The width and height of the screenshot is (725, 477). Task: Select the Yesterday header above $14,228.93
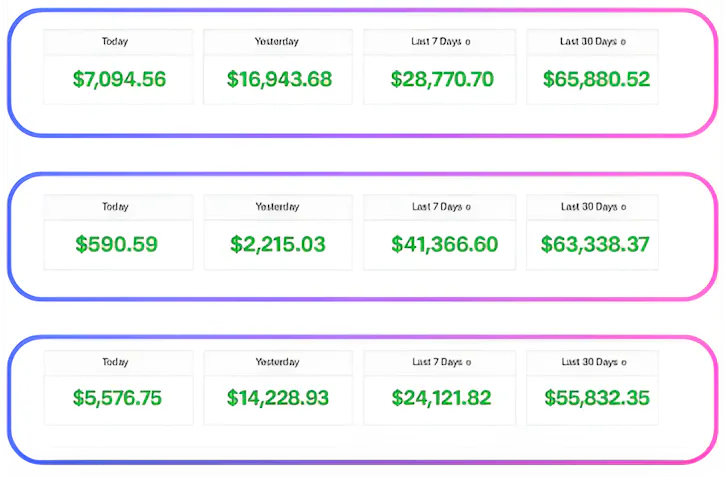[277, 362]
